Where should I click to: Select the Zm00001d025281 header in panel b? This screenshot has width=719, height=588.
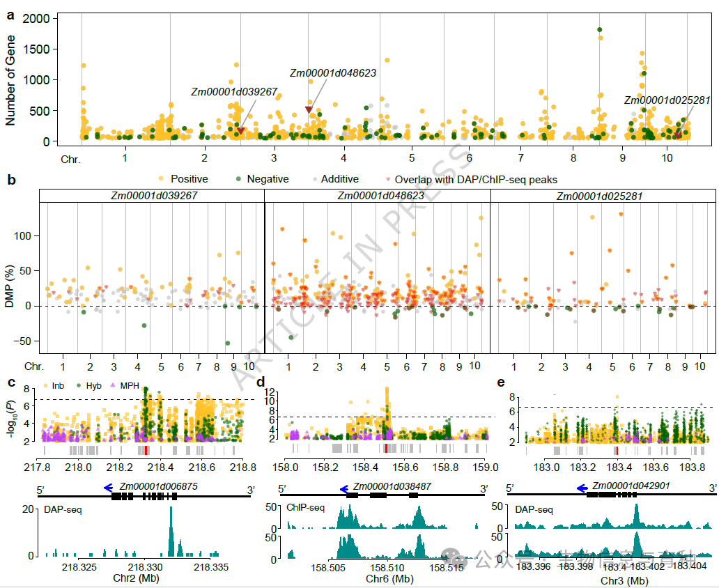coord(603,196)
